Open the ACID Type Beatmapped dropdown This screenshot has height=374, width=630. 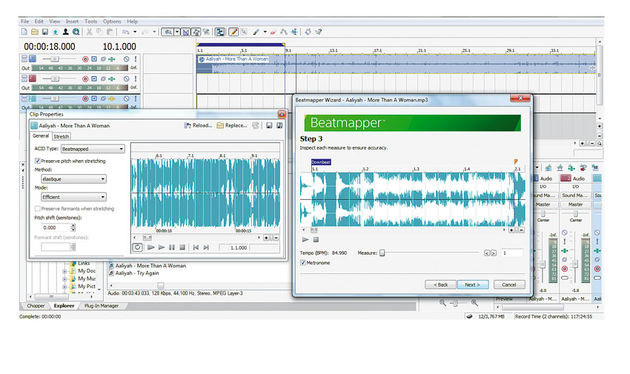93,149
